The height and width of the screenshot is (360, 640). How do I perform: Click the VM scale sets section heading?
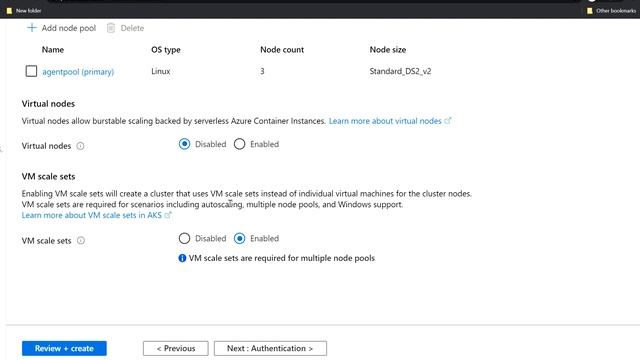pos(48,176)
